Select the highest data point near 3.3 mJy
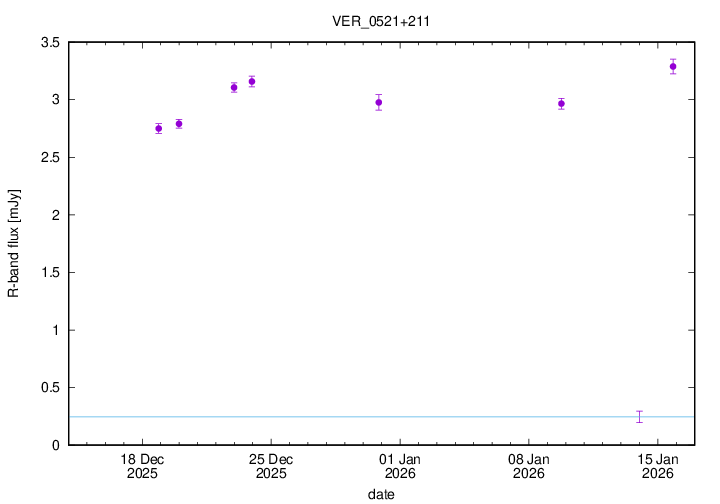The width and height of the screenshot is (720, 504). 673,67
